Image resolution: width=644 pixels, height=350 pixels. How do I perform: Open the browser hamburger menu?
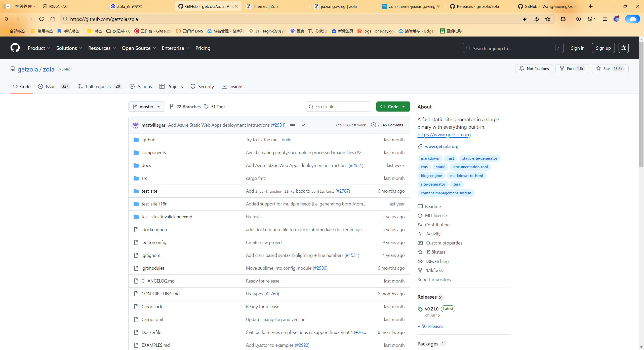pos(605,19)
